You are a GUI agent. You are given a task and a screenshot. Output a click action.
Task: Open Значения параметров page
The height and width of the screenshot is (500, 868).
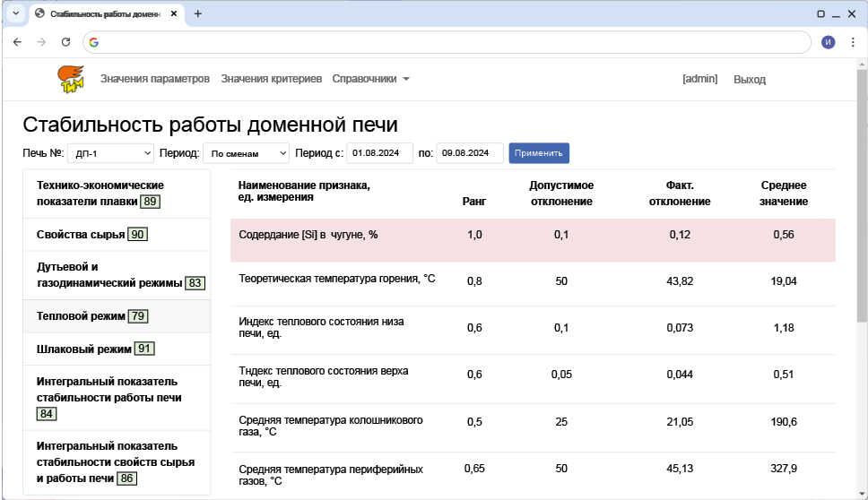pyautogui.click(x=155, y=79)
